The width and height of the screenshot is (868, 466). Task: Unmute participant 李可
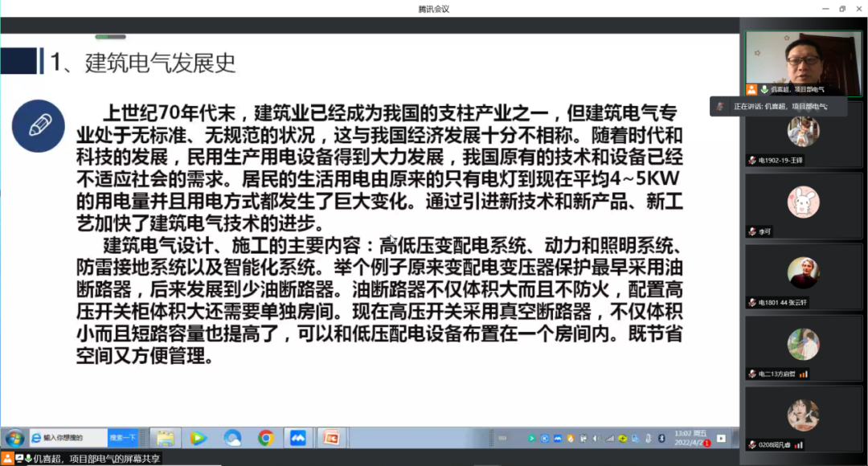coord(751,230)
